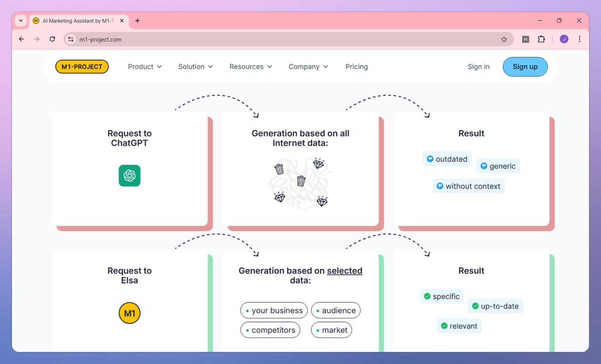Expand the Product menu
Viewport: 601px width, 364px height.
[x=145, y=67]
